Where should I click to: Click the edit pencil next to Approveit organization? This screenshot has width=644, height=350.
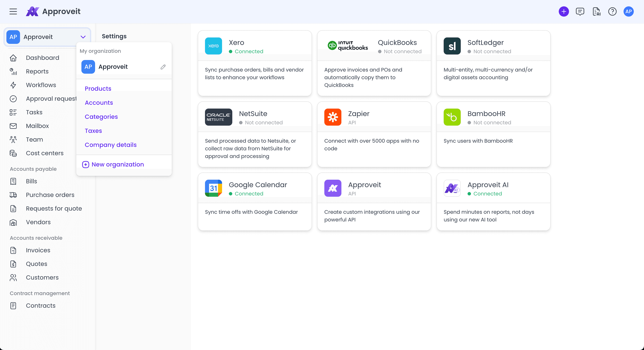point(163,67)
